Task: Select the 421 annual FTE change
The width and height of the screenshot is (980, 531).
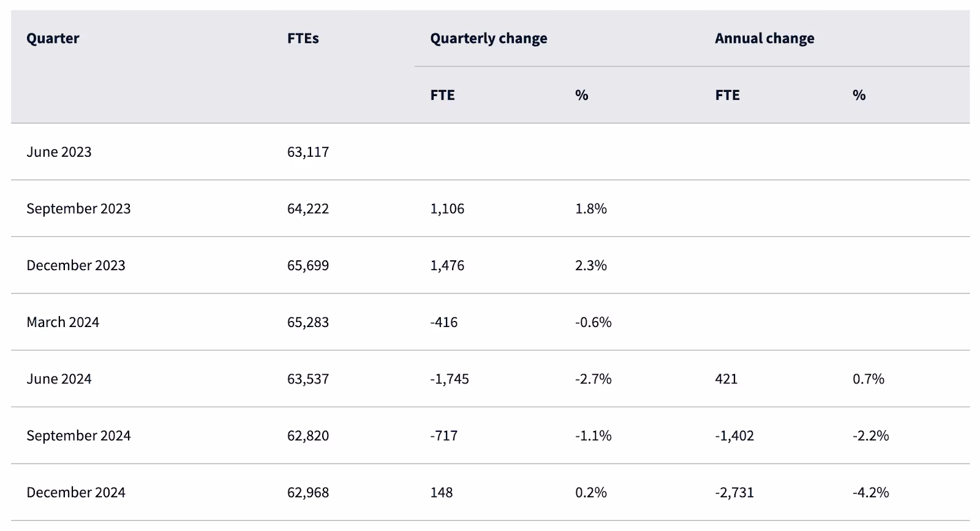Action: (726, 379)
